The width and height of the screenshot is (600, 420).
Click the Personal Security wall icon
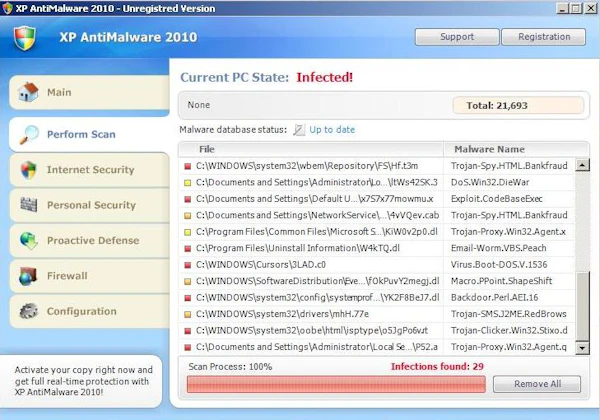pyautogui.click(x=29, y=205)
